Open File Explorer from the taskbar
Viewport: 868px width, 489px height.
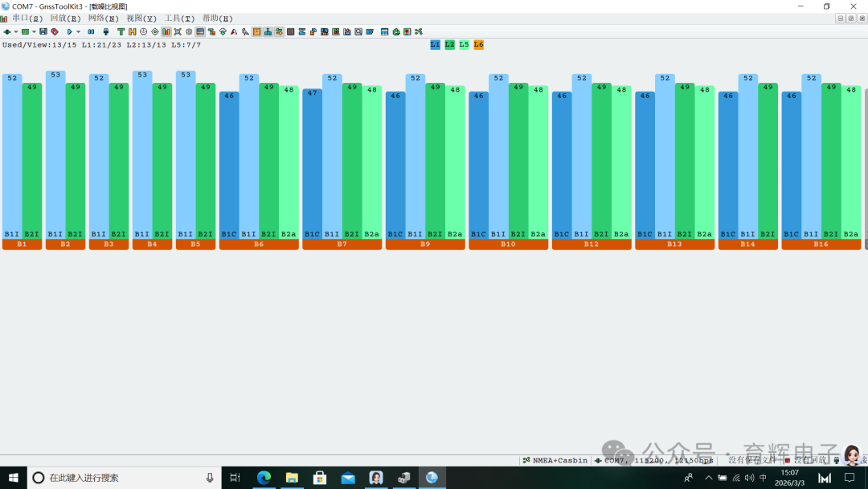tap(292, 478)
